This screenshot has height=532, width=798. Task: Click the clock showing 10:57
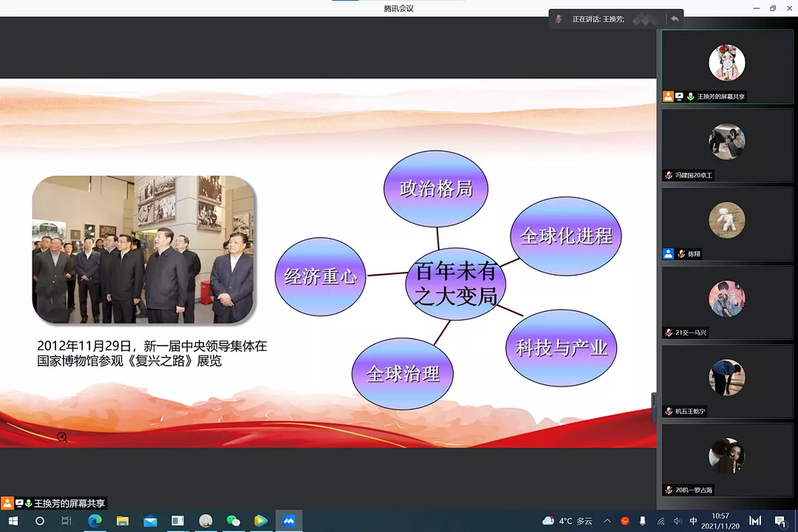[x=720, y=521]
